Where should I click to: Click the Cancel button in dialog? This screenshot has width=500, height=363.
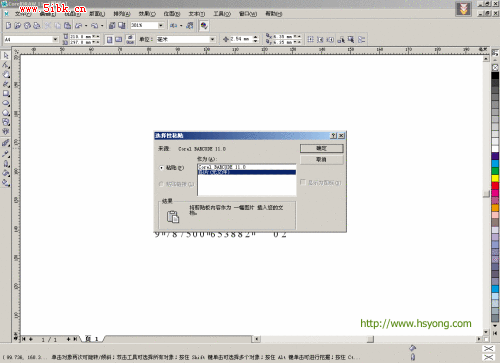321,160
